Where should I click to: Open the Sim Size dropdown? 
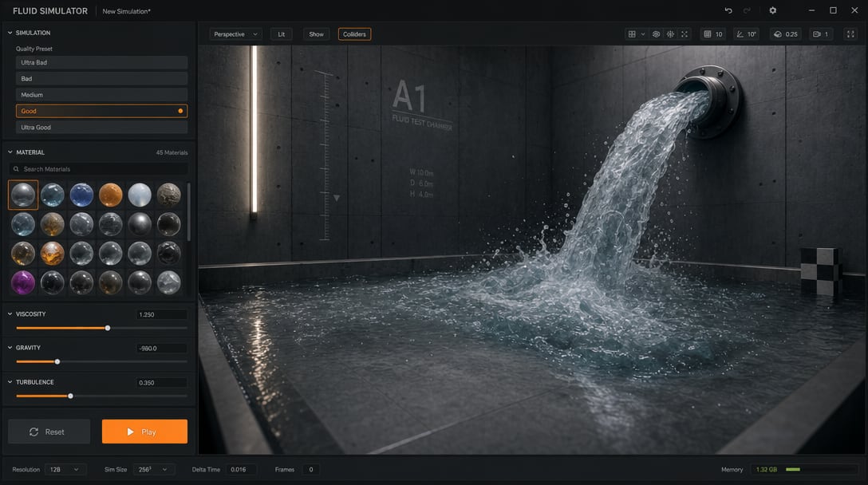tap(155, 470)
